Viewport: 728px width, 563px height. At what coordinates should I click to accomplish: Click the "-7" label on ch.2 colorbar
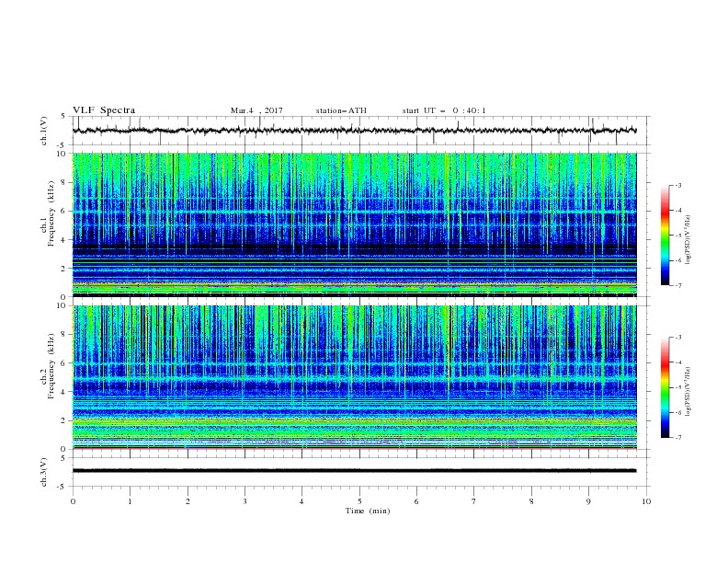coord(678,437)
